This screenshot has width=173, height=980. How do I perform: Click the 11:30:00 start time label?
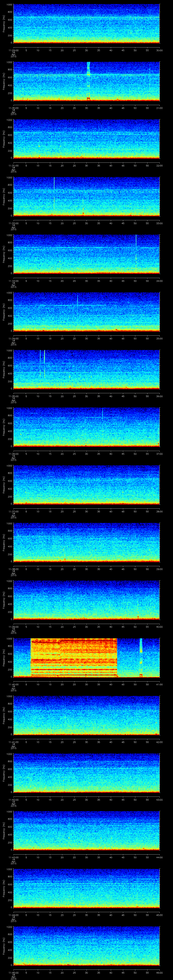coord(13,108)
